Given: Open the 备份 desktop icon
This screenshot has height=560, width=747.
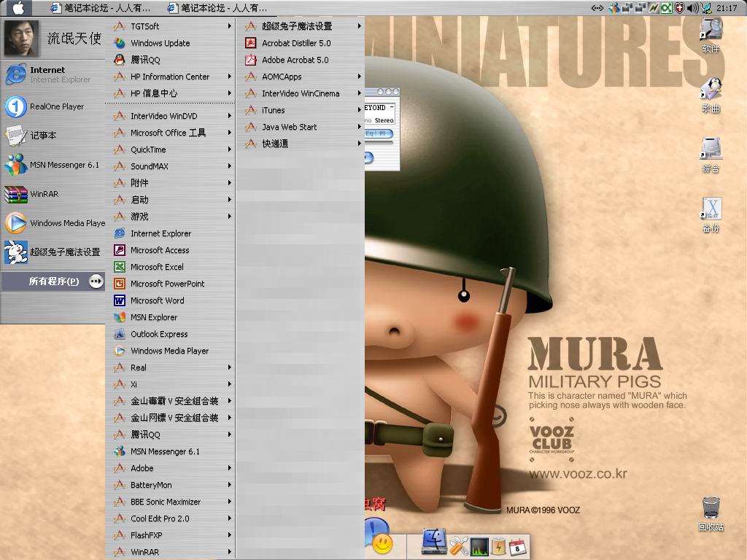Looking at the screenshot, I should click(711, 215).
